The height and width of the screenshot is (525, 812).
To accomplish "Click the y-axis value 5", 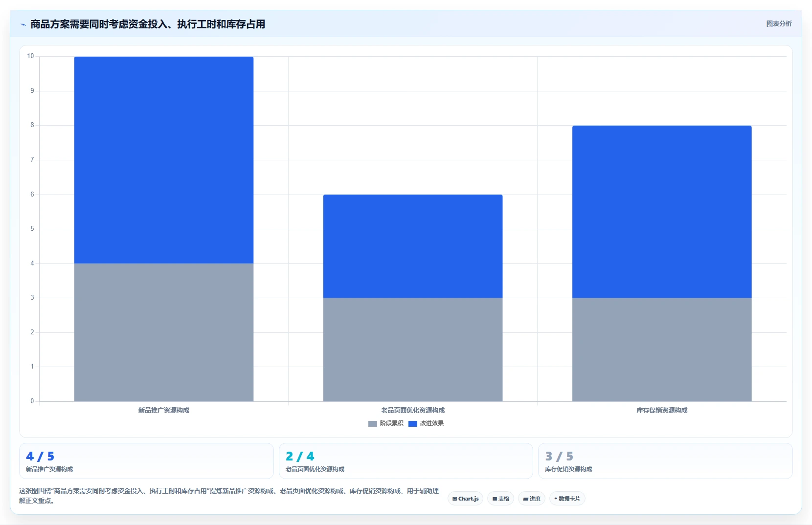I will pos(32,229).
